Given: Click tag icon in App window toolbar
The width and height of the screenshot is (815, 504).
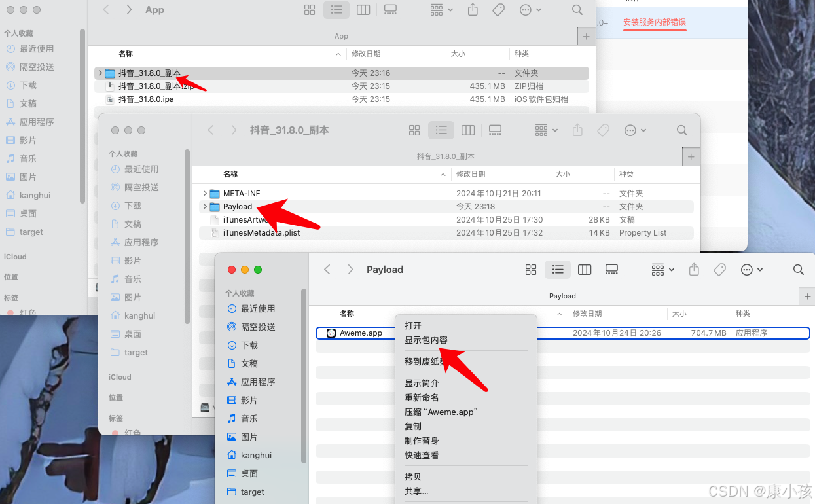Looking at the screenshot, I should click(498, 10).
